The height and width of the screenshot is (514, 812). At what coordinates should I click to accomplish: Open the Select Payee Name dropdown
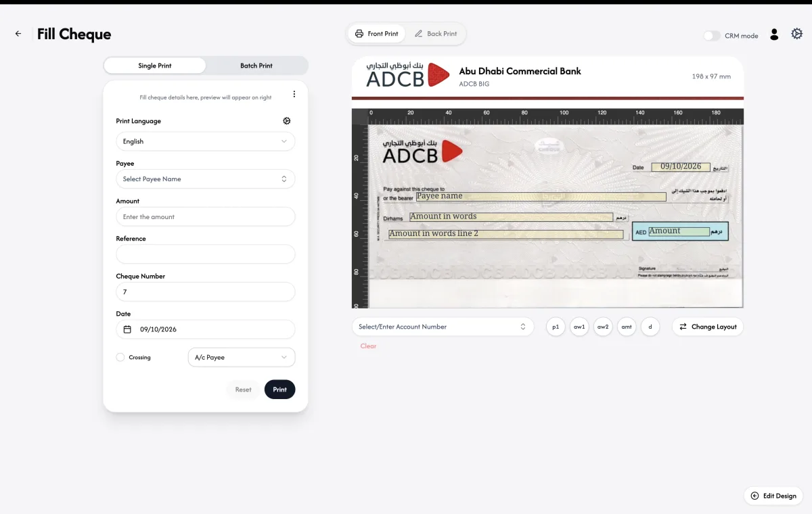coord(206,179)
